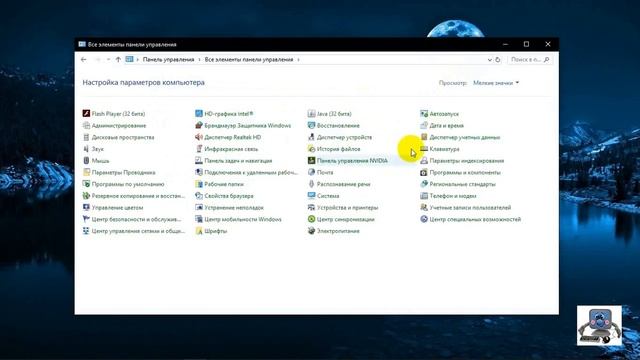Open the Звук speaker icon
This screenshot has height=360, width=640.
86,149
